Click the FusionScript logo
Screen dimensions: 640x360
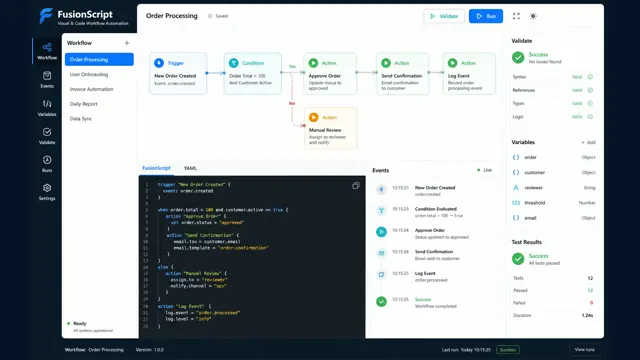[46, 16]
